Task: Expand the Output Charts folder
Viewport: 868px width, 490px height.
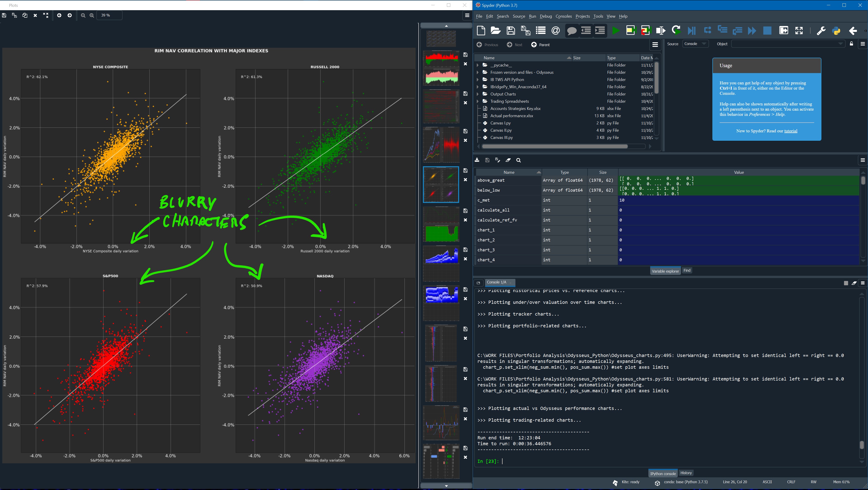Action: click(x=478, y=94)
